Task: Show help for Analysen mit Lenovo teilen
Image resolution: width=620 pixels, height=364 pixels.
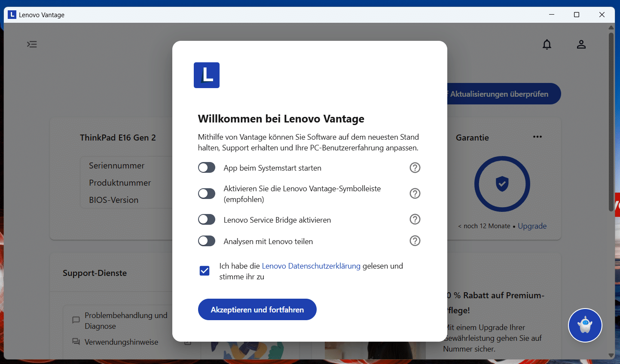Action: pyautogui.click(x=415, y=241)
